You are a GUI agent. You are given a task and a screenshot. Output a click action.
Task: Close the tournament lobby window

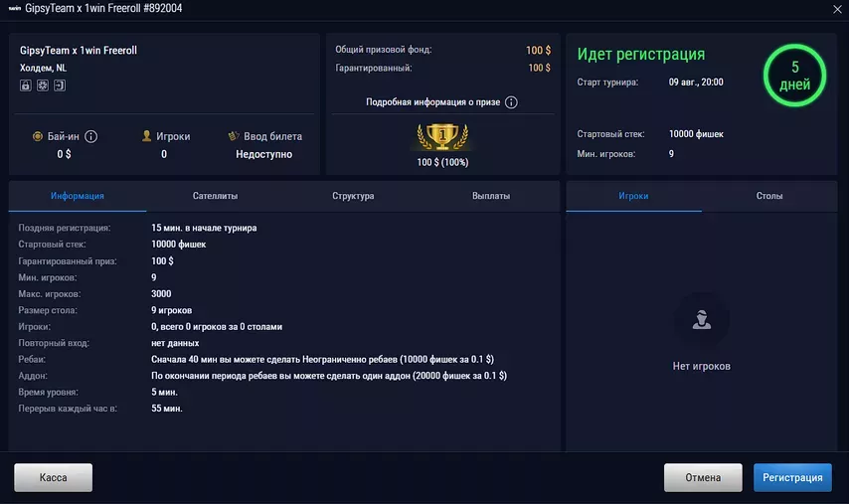(837, 9)
